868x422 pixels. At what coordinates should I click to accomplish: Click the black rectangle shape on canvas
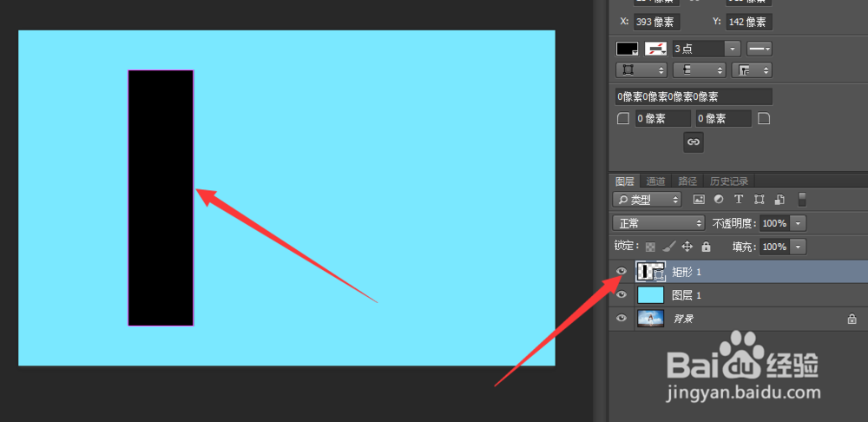click(161, 198)
